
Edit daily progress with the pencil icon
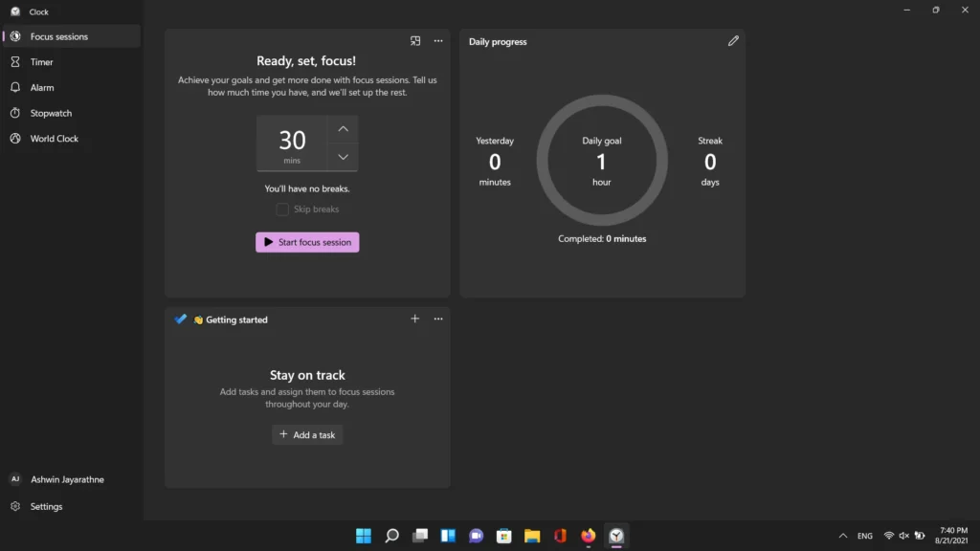click(733, 41)
